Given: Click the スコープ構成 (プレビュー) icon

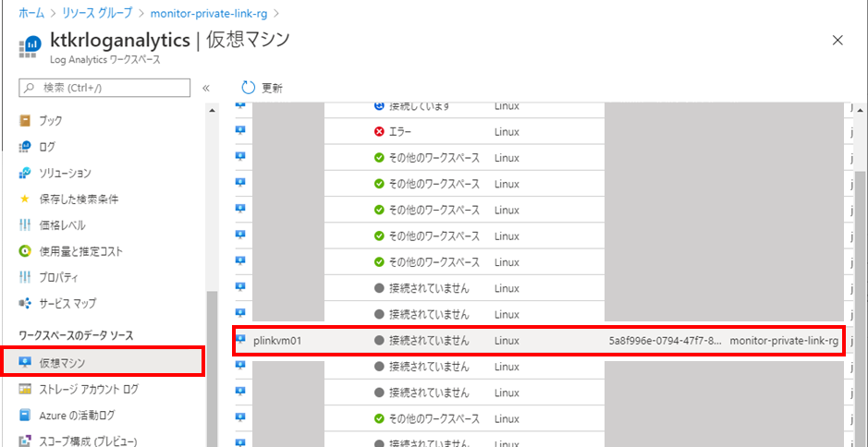Looking at the screenshot, I should pos(25,441).
